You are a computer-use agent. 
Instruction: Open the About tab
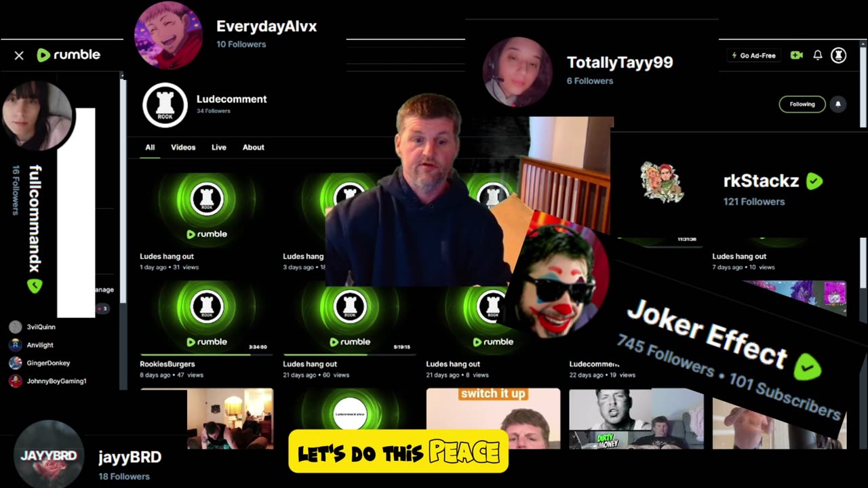(254, 147)
